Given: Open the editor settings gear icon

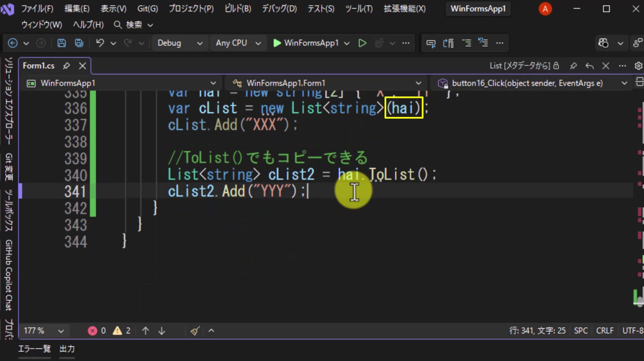Looking at the screenshot, I should coord(638,66).
